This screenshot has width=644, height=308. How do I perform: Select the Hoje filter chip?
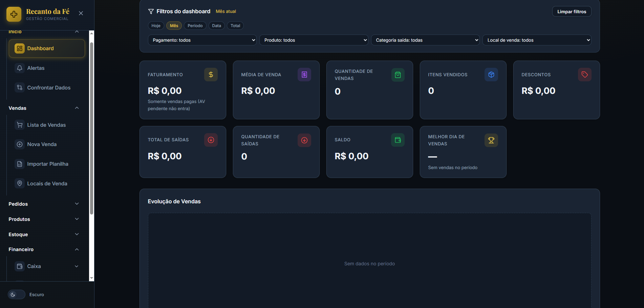pyautogui.click(x=156, y=26)
